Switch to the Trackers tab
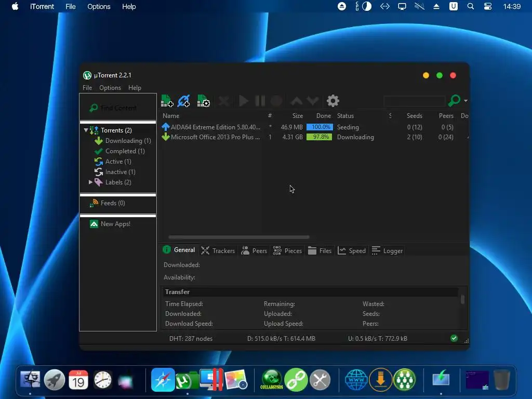The height and width of the screenshot is (399, 532). click(218, 251)
